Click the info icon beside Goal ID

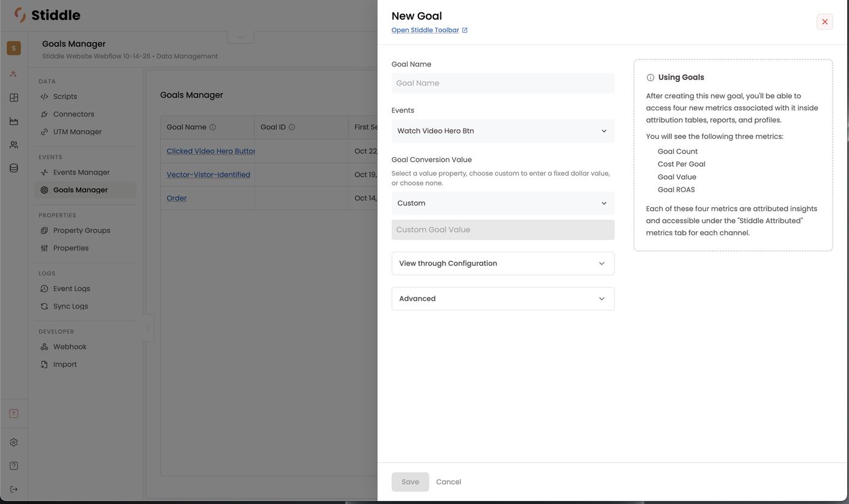point(292,127)
